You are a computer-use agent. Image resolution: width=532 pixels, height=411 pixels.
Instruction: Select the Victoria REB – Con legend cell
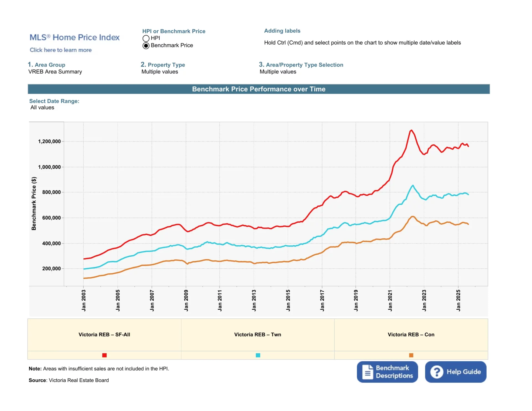click(x=411, y=335)
